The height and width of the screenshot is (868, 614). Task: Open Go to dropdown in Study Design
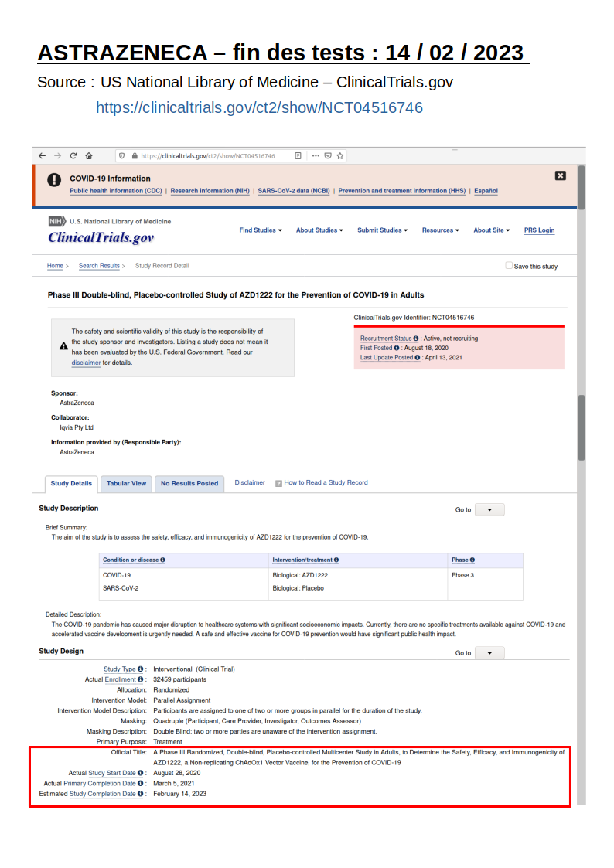pyautogui.click(x=489, y=653)
